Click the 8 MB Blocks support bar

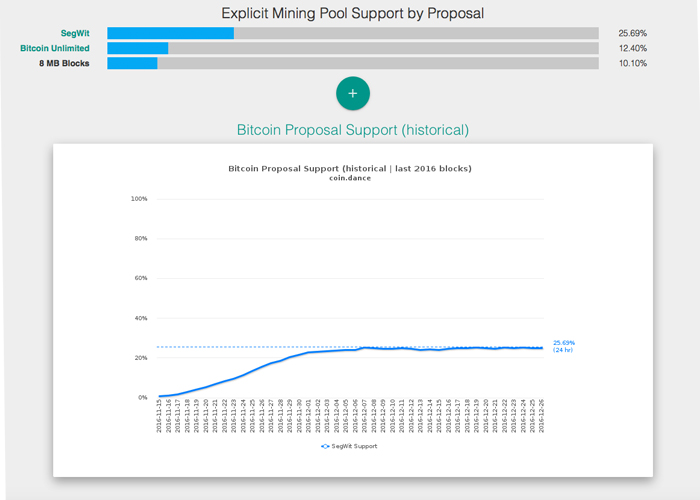tap(353, 63)
